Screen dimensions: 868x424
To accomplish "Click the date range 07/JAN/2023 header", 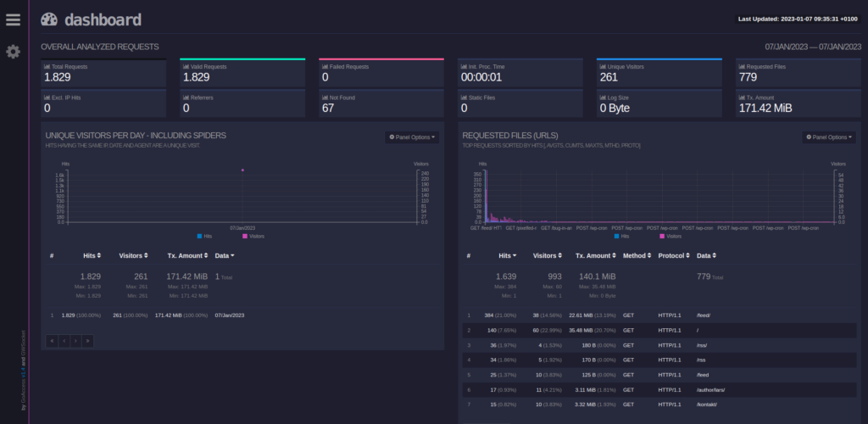I will [813, 47].
